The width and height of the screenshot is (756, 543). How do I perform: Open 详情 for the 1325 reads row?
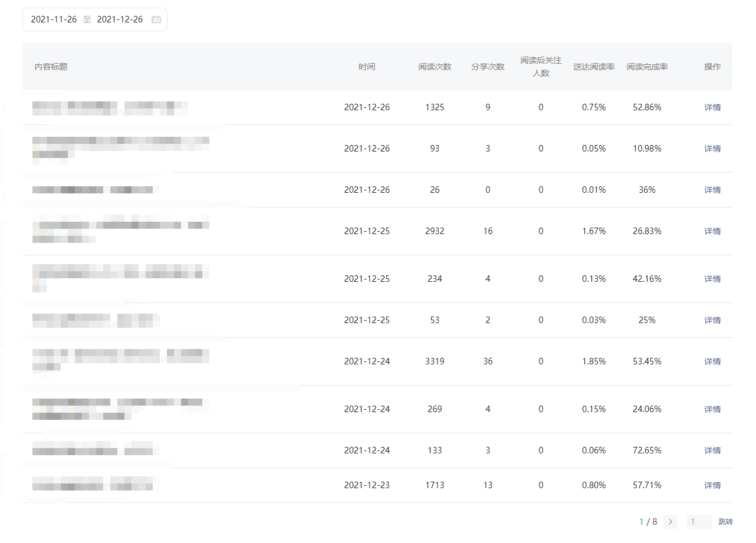(712, 107)
